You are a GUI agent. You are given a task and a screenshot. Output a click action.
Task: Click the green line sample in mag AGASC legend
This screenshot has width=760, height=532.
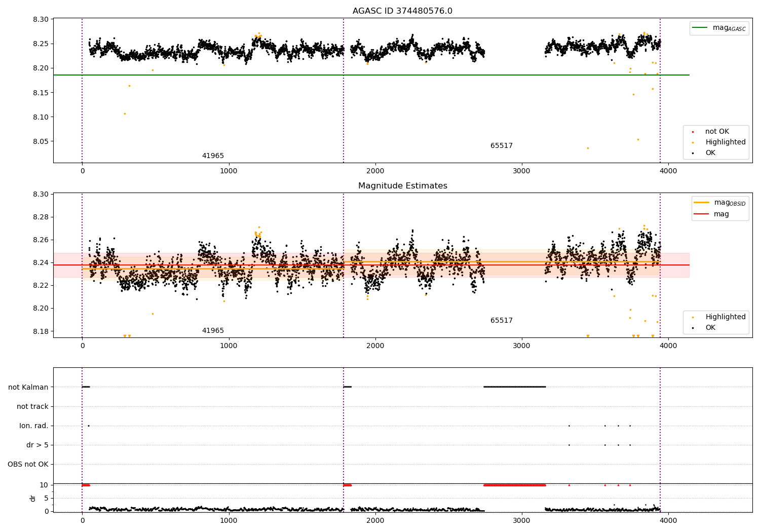click(x=700, y=28)
